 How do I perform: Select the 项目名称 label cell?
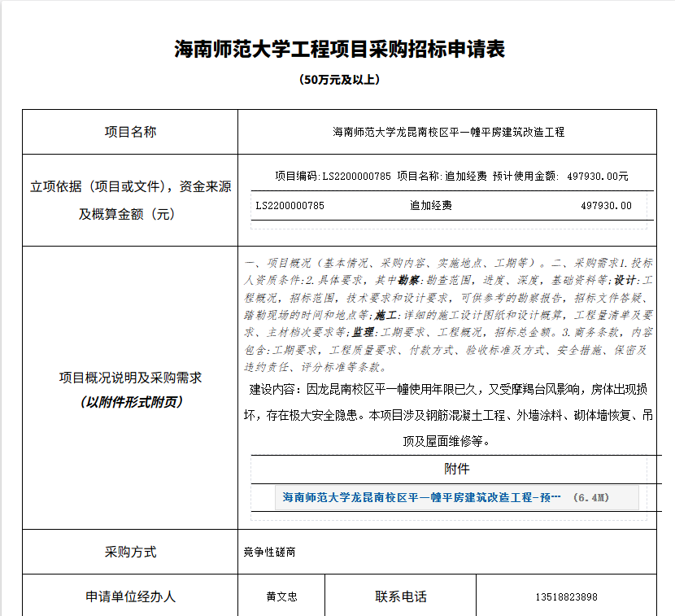coord(130,132)
